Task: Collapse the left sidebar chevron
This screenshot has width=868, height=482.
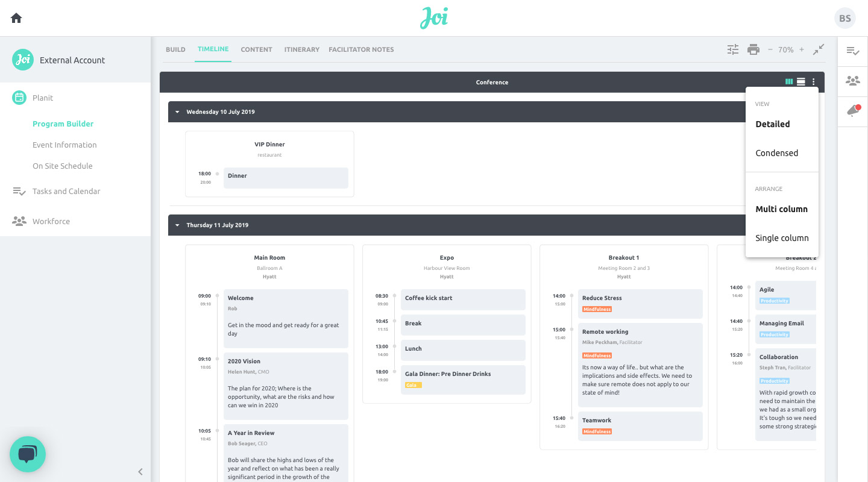Action: click(x=140, y=472)
